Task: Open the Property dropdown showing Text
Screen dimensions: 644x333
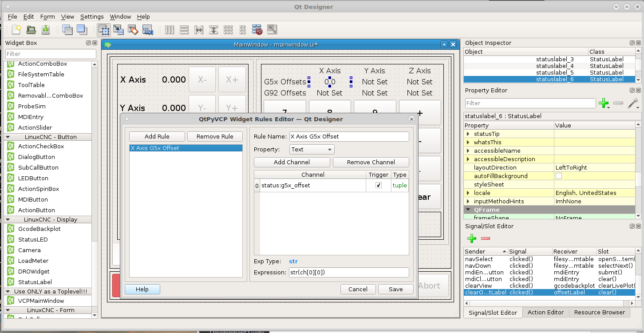Action: [312, 150]
